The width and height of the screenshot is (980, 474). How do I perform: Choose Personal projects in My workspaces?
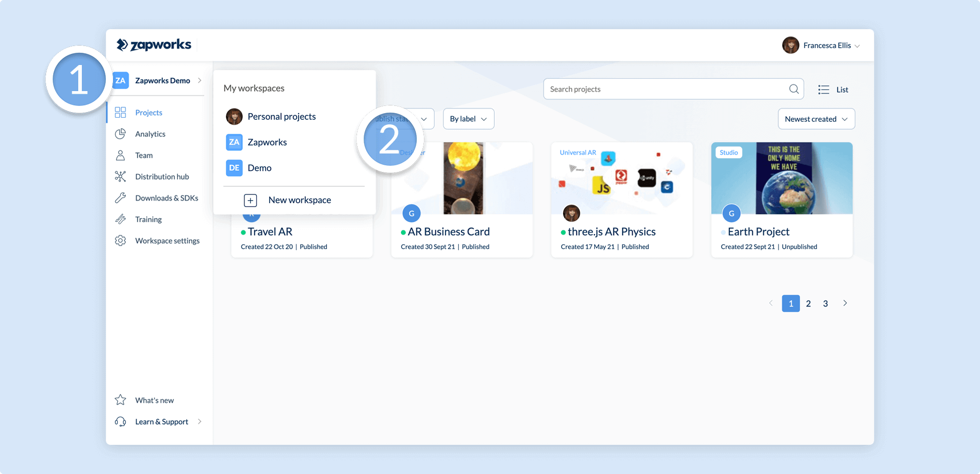(271, 116)
